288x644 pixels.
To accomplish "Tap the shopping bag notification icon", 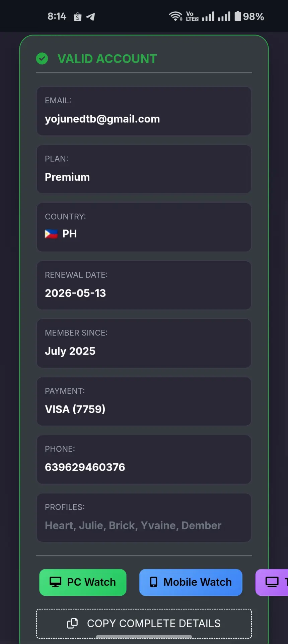I will pos(77,17).
